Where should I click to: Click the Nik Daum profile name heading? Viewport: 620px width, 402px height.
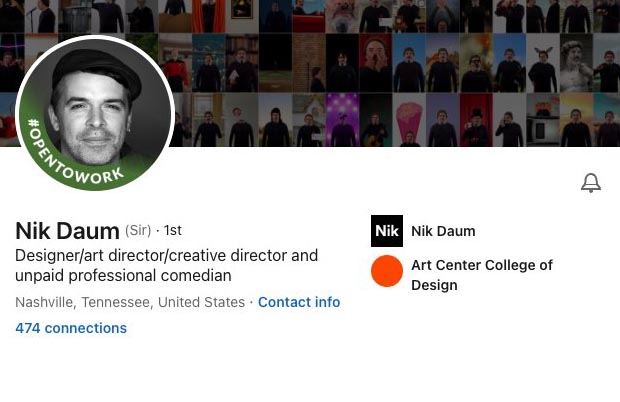(x=67, y=231)
